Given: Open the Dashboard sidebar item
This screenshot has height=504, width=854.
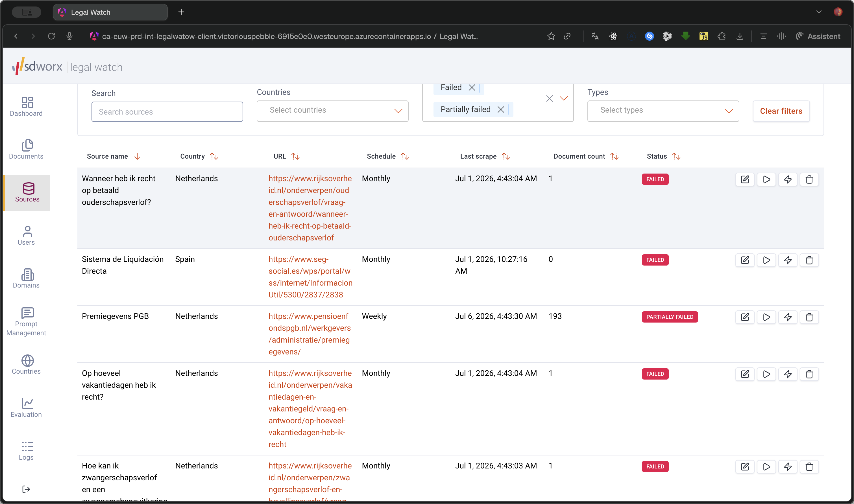Looking at the screenshot, I should coord(26,107).
